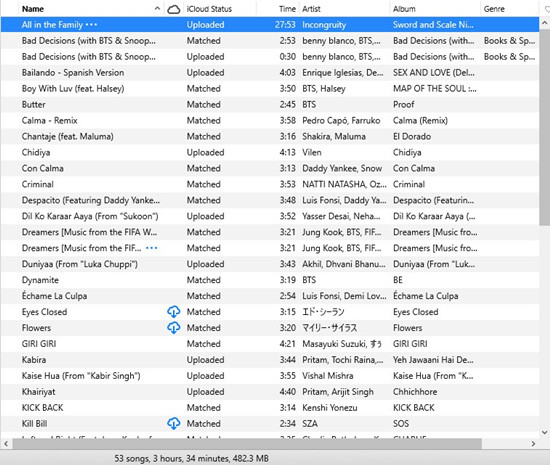Click the horizontal scrollbar left arrow
Screen dimensions: 550x465
[6, 444]
